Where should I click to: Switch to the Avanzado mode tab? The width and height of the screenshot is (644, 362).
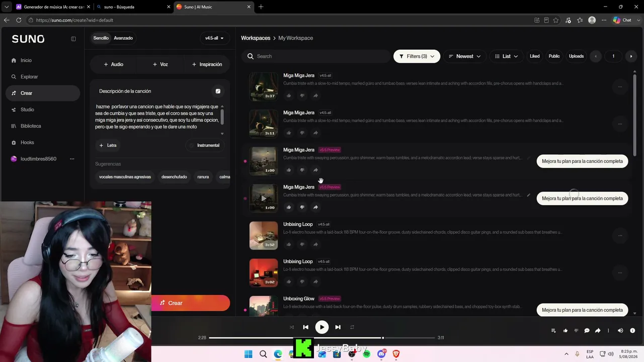123,38
